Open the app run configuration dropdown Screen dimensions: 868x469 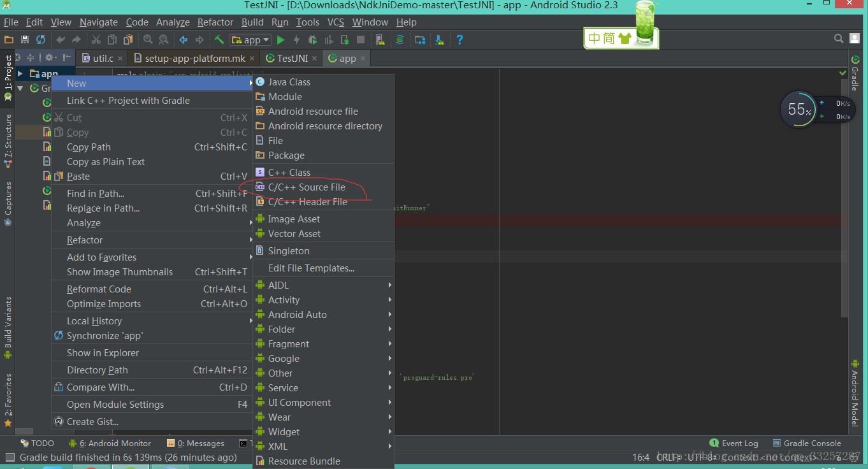click(250, 40)
